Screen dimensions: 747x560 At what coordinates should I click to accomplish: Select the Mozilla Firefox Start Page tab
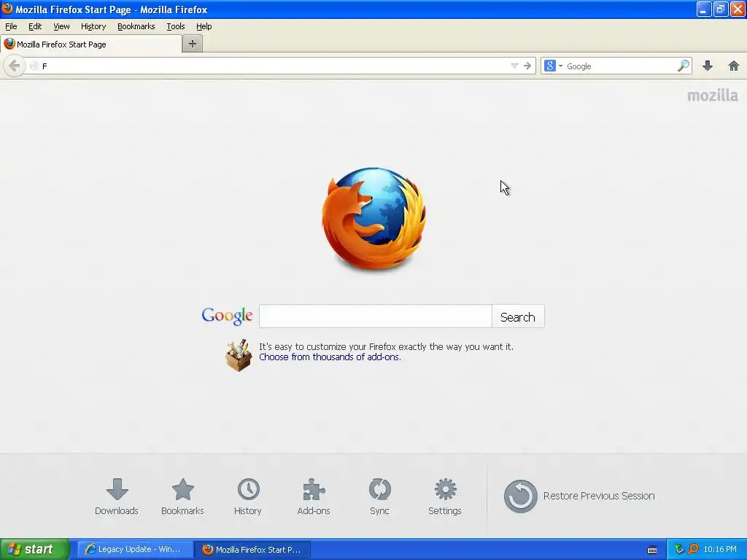coord(90,44)
